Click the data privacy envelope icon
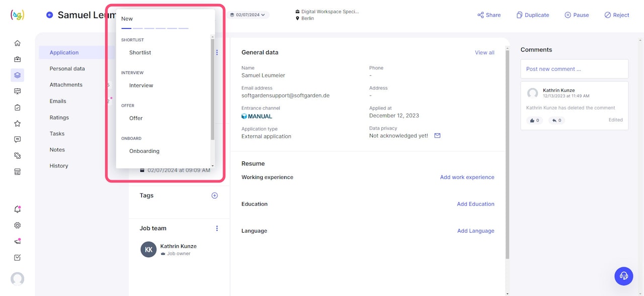Image resolution: width=644 pixels, height=296 pixels. [437, 136]
